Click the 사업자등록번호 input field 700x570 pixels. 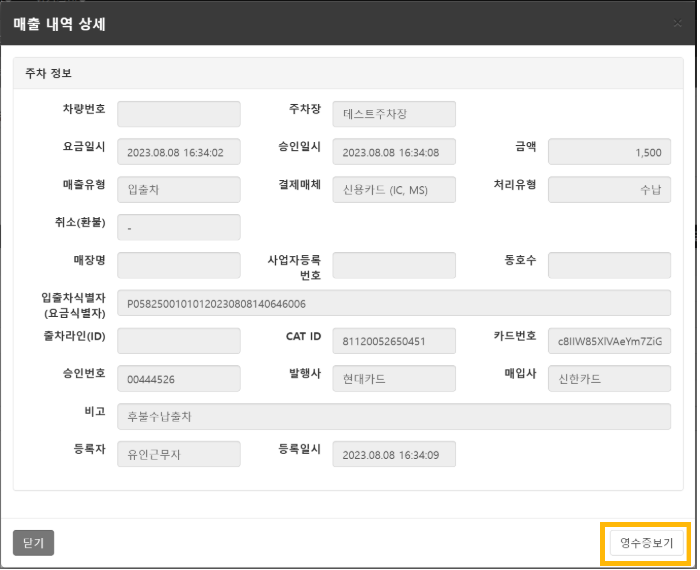pos(395,266)
